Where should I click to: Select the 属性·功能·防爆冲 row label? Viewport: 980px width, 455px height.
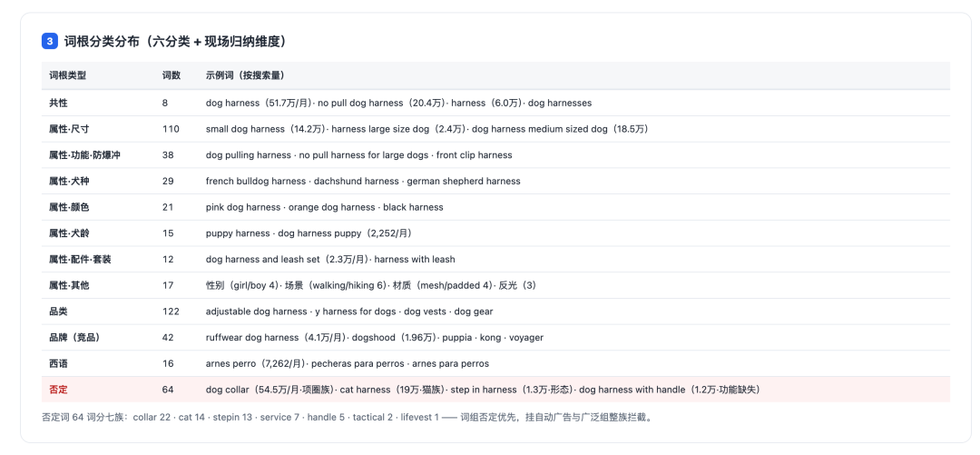(84, 155)
